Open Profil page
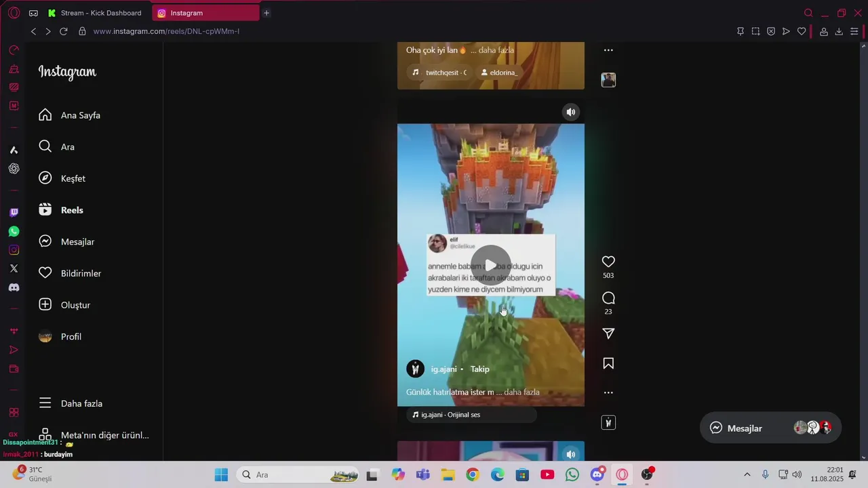This screenshot has width=868, height=488. [x=60, y=336]
